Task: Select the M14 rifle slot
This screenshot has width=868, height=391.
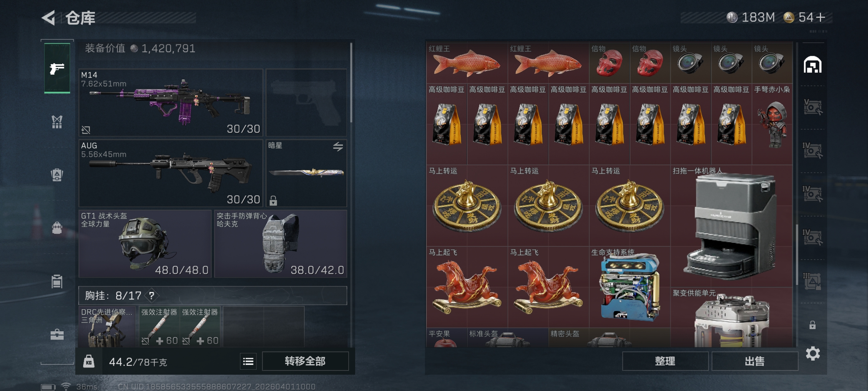Action: click(171, 103)
